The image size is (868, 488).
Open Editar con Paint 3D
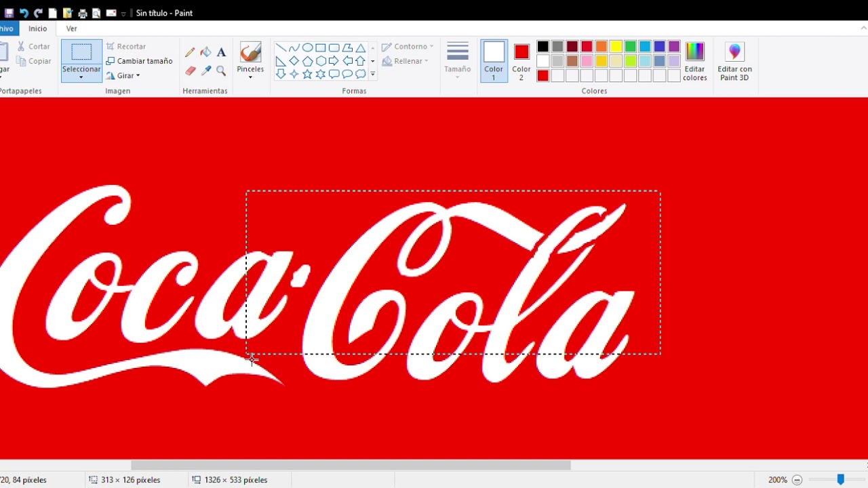coord(735,61)
